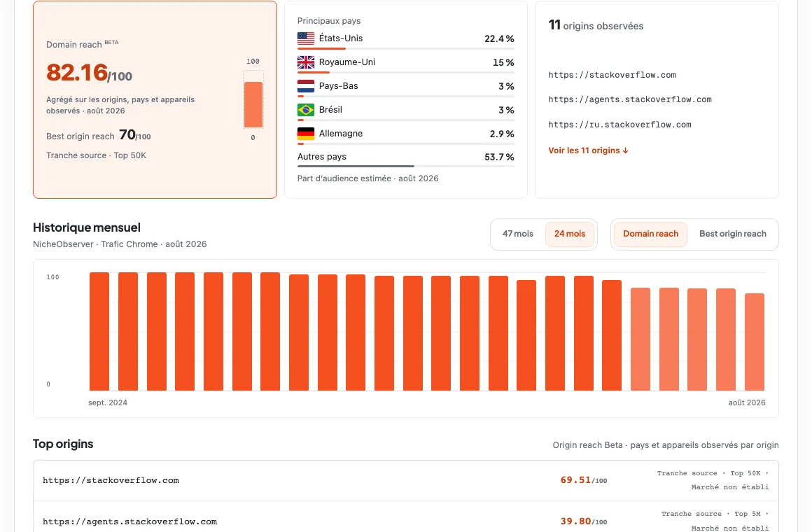Click the 53.7 % Autres pays value
This screenshot has height=532, width=812.
[499, 157]
